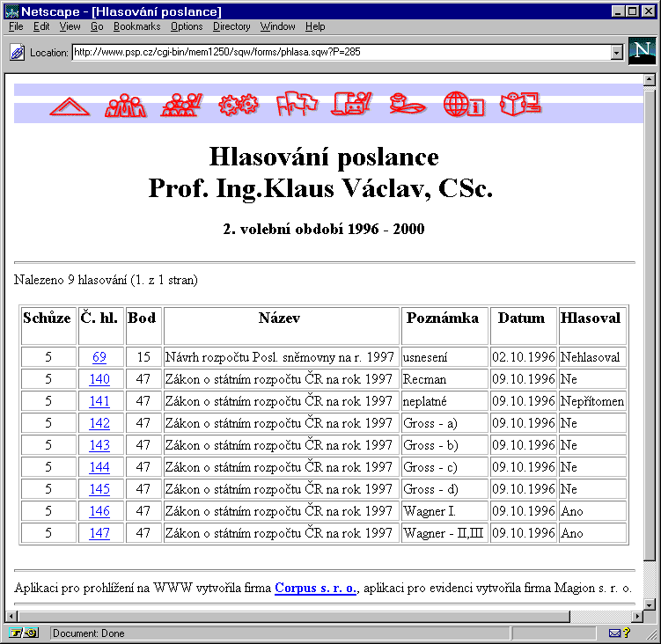Open vote number 142 link

tap(99, 422)
